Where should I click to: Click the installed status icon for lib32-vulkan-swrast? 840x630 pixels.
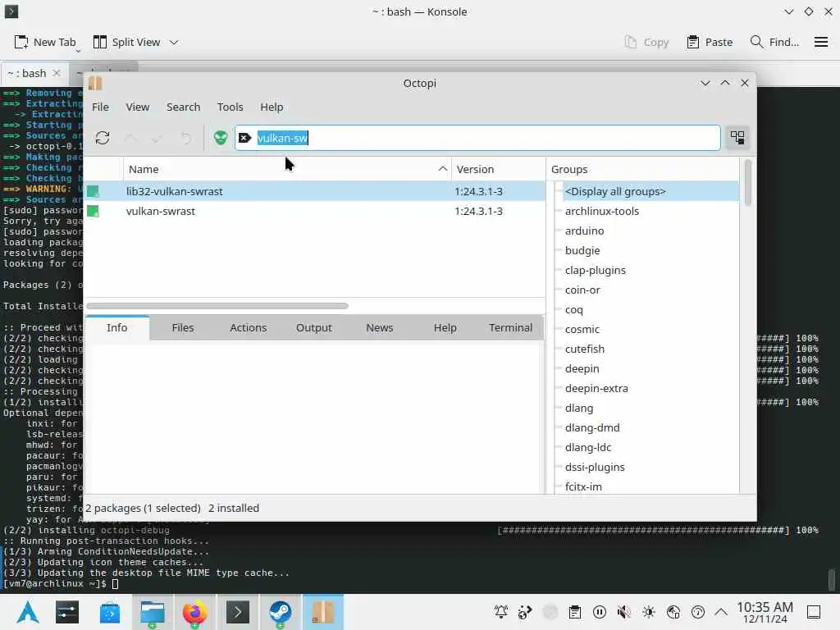[x=94, y=191]
